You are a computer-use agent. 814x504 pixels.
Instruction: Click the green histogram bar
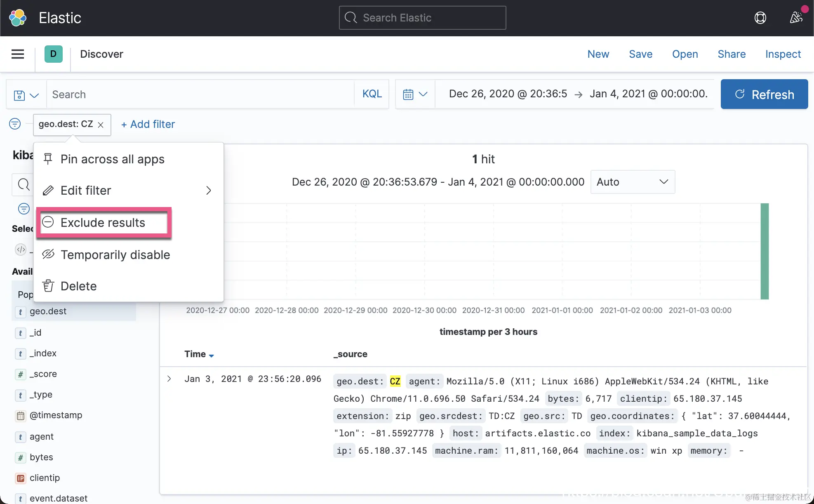[765, 251]
